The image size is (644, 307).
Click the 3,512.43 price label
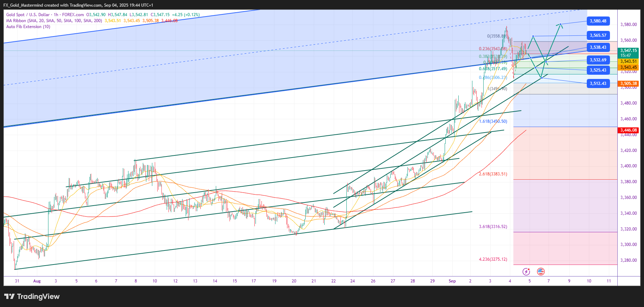[598, 84]
